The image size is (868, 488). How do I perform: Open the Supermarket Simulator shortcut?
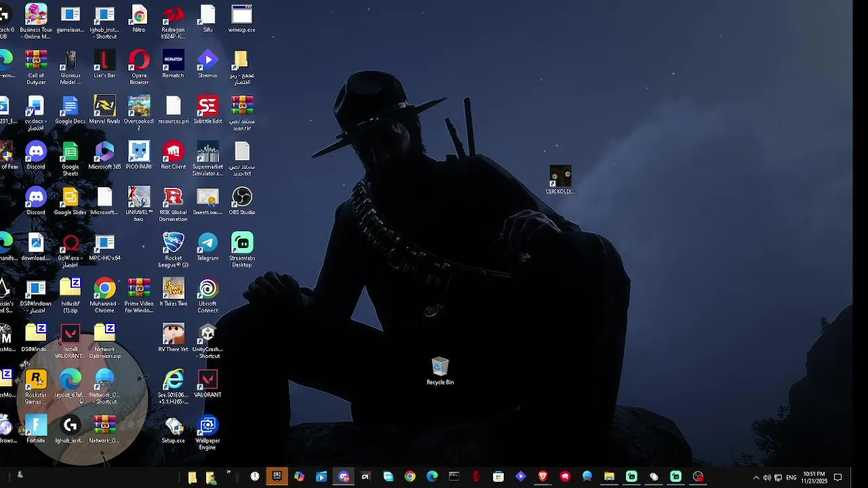(208, 159)
